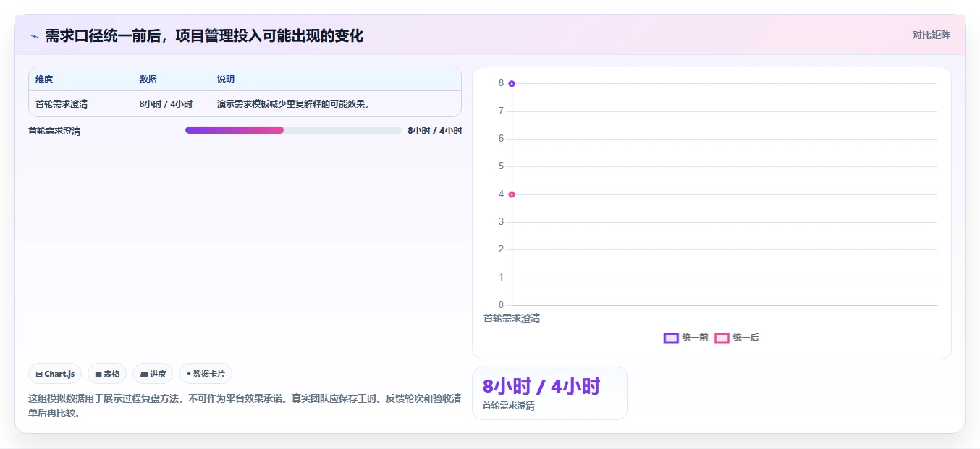Click the 对比矩阵 label in header
The height and width of the screenshot is (449, 980).
click(932, 35)
